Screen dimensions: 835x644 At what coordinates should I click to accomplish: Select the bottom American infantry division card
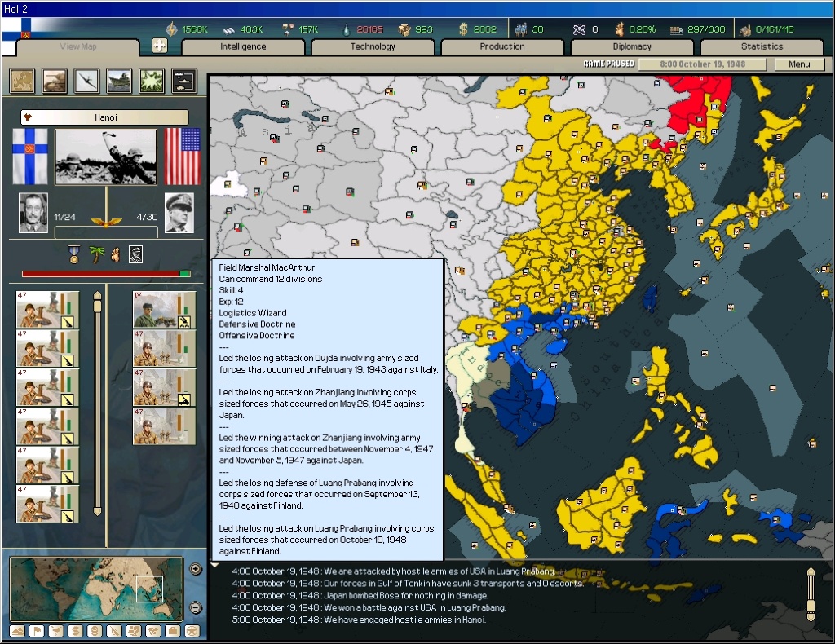click(164, 426)
